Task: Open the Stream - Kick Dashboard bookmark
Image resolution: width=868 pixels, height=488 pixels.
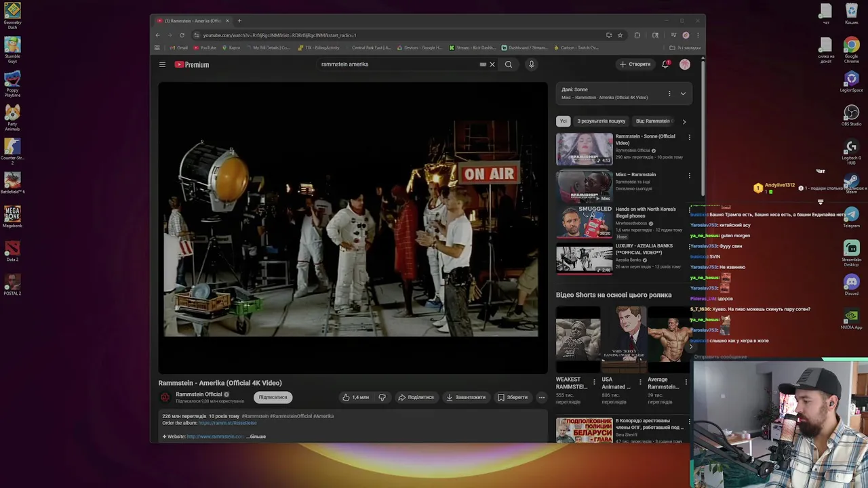Action: click(x=472, y=48)
